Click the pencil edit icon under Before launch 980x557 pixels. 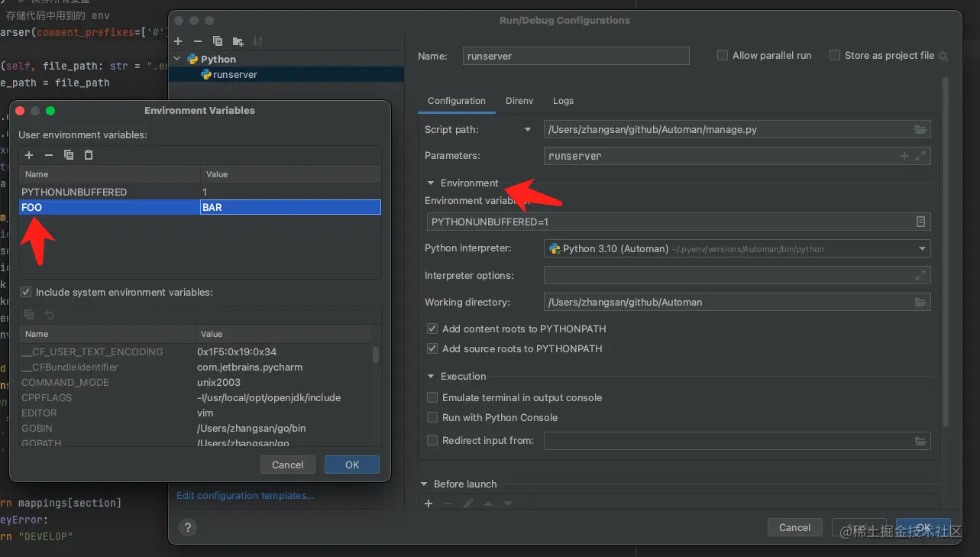tap(468, 504)
